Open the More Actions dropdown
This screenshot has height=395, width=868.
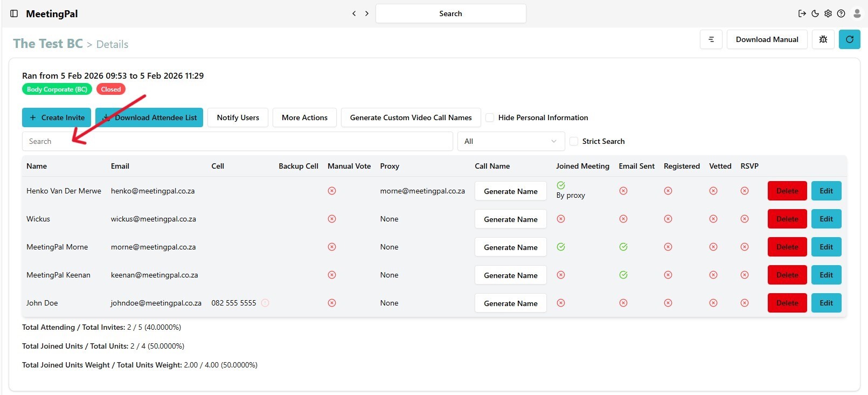coord(304,117)
